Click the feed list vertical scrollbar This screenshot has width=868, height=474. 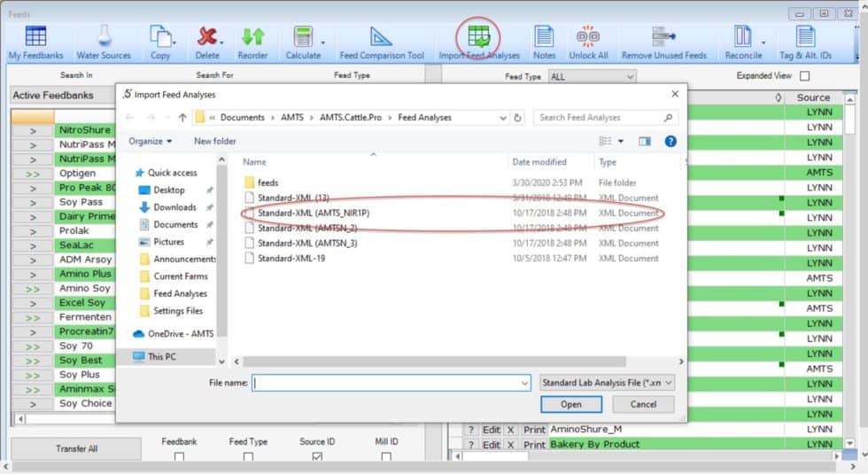point(849,119)
